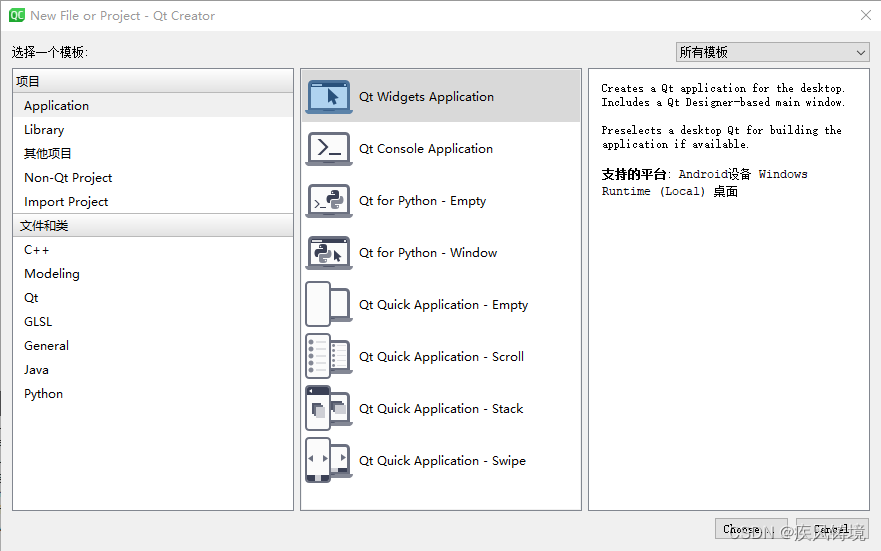Select Qt for Python - Empty label
The width and height of the screenshot is (881, 551).
[423, 201]
